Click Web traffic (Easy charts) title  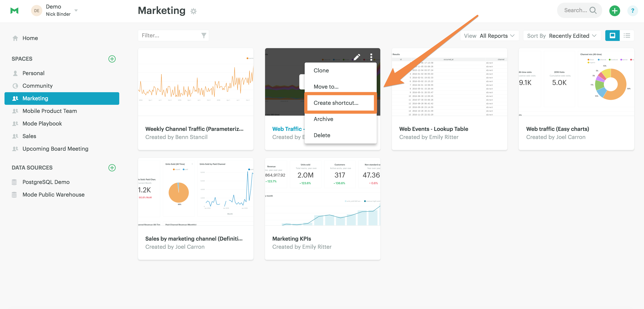pos(558,129)
